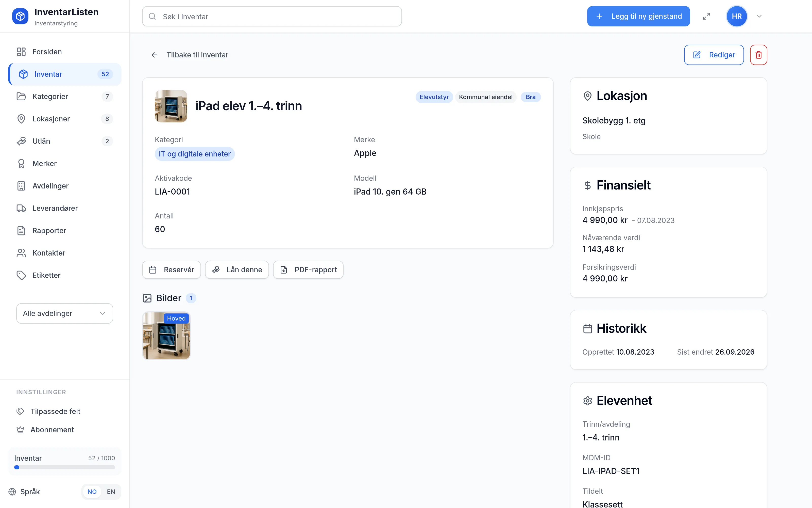
Task: Click IT og digitale enheter category chip
Action: click(x=195, y=154)
